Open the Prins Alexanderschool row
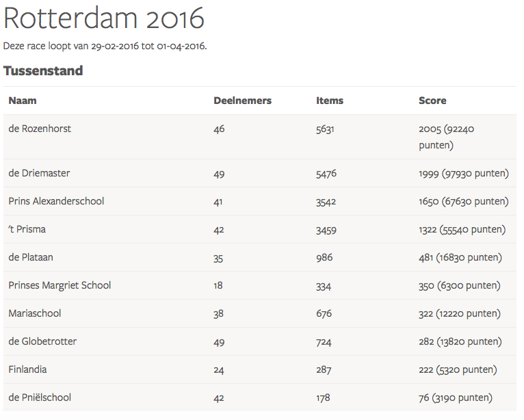Image resolution: width=524 pixels, height=420 pixels. point(56,202)
